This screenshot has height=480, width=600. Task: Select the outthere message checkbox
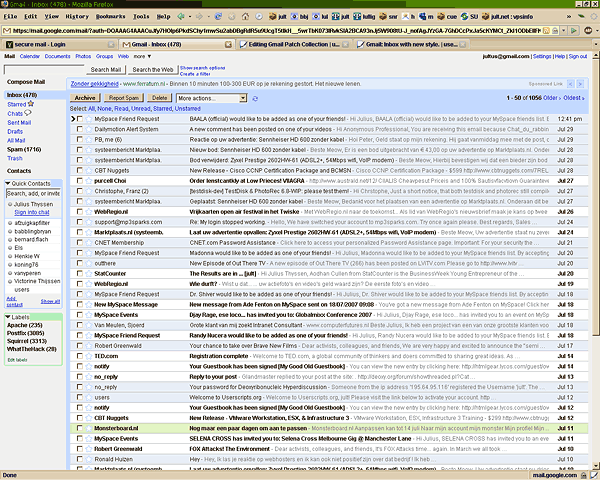80,263
